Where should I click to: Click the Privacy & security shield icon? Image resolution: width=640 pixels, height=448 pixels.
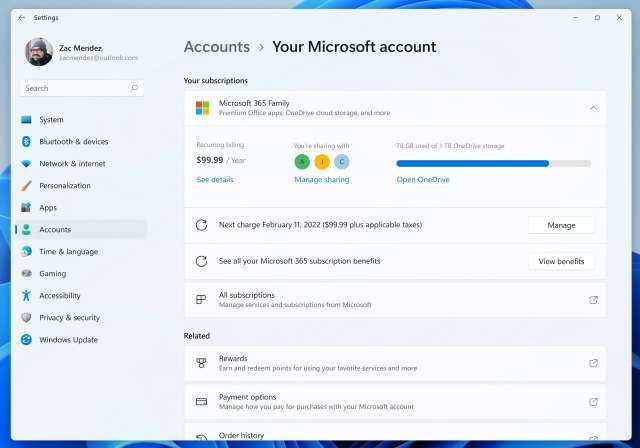(26, 318)
